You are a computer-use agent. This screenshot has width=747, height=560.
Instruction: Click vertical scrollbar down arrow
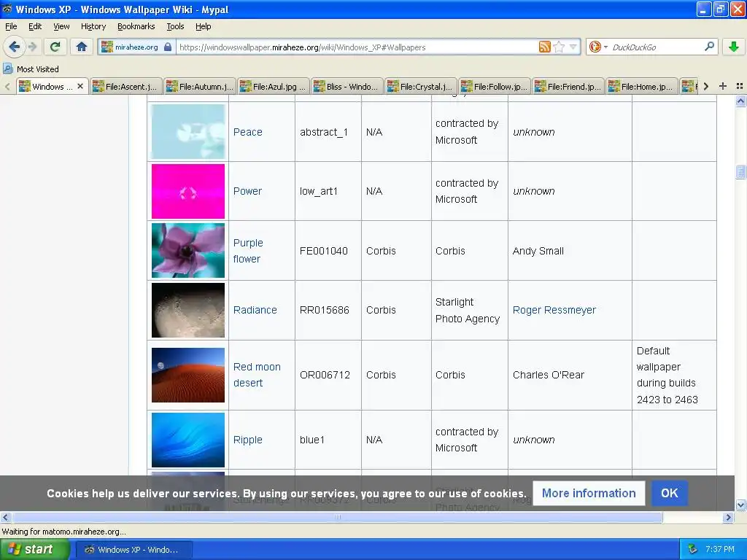[740, 505]
